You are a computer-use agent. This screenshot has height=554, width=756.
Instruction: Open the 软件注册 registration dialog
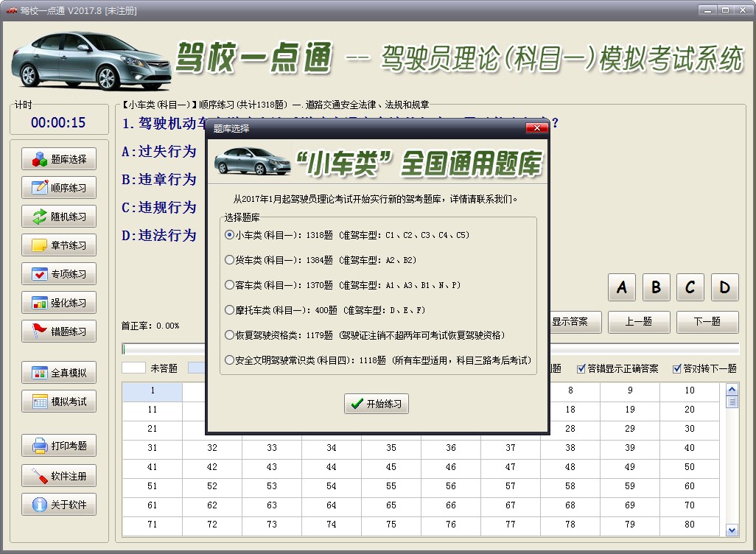click(x=59, y=475)
